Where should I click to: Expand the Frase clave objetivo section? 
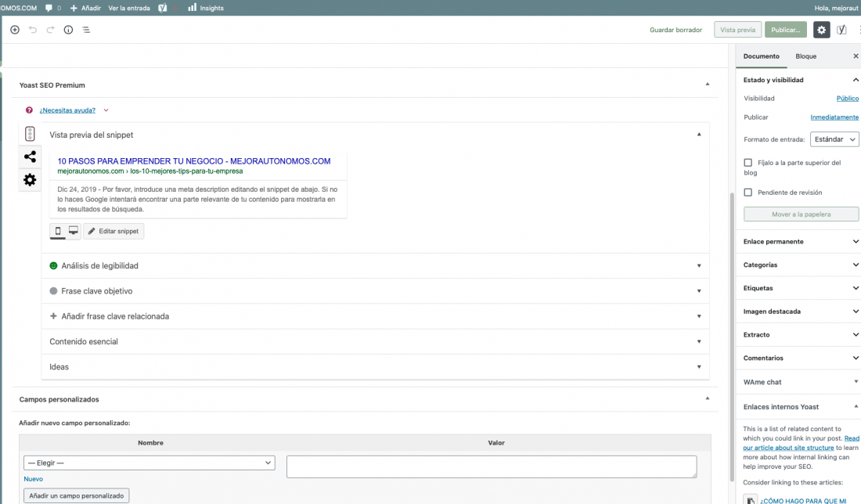(375, 291)
